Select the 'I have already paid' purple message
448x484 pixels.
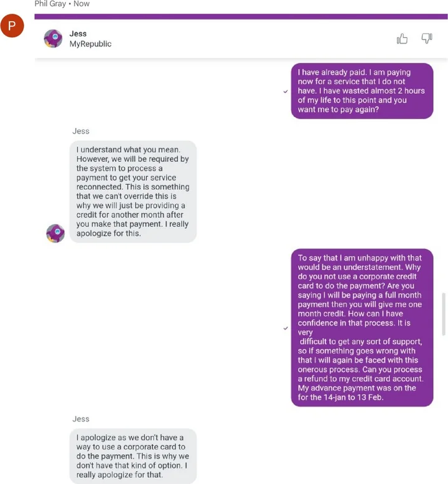(362, 91)
